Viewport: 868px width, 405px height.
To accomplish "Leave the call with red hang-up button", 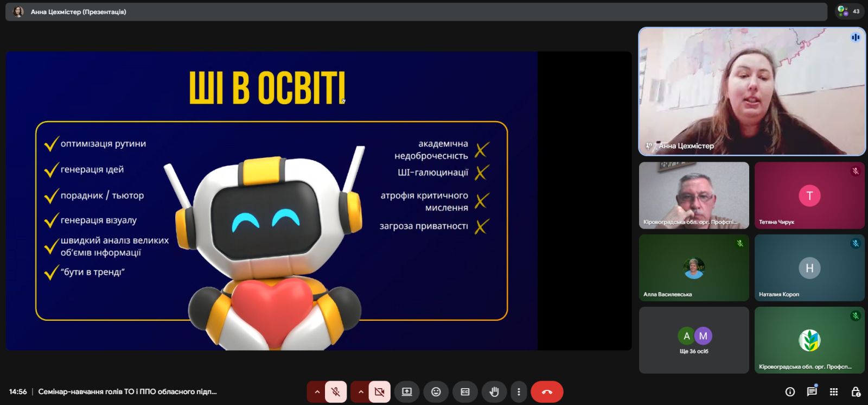I will (x=547, y=391).
